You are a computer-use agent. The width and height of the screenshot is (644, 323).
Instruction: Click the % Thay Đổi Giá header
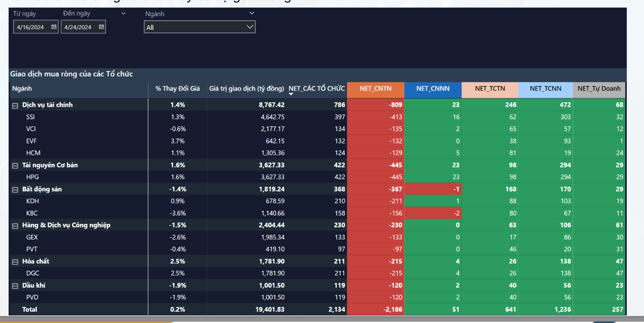click(x=177, y=89)
